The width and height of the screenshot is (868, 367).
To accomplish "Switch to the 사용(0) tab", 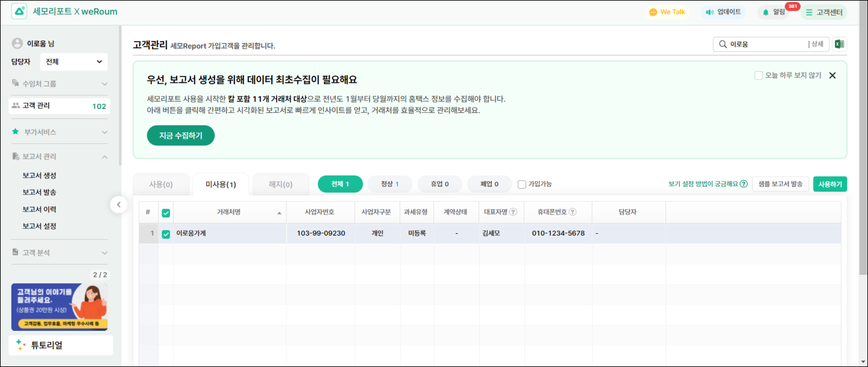I will coord(161,184).
